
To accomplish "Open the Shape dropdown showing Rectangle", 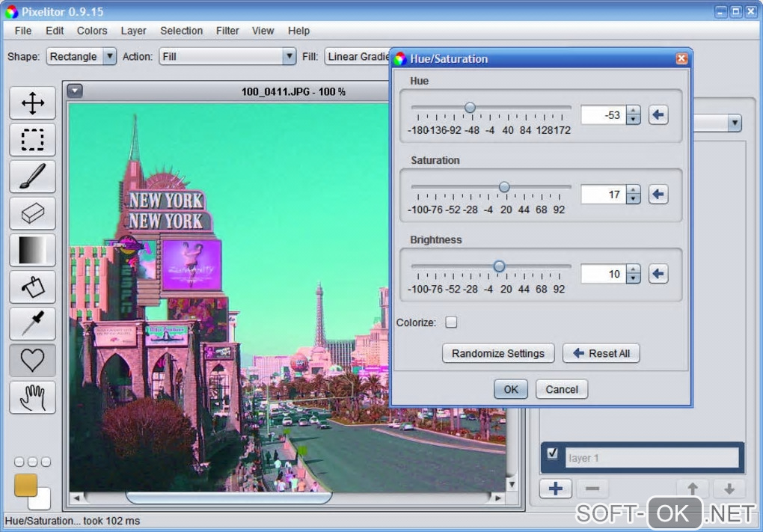I will click(x=82, y=56).
